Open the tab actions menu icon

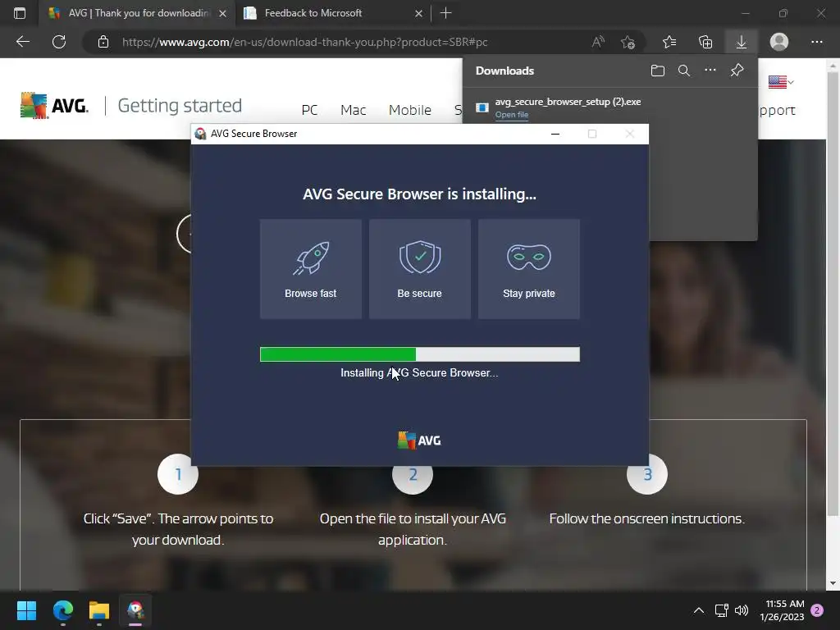tap(20, 13)
